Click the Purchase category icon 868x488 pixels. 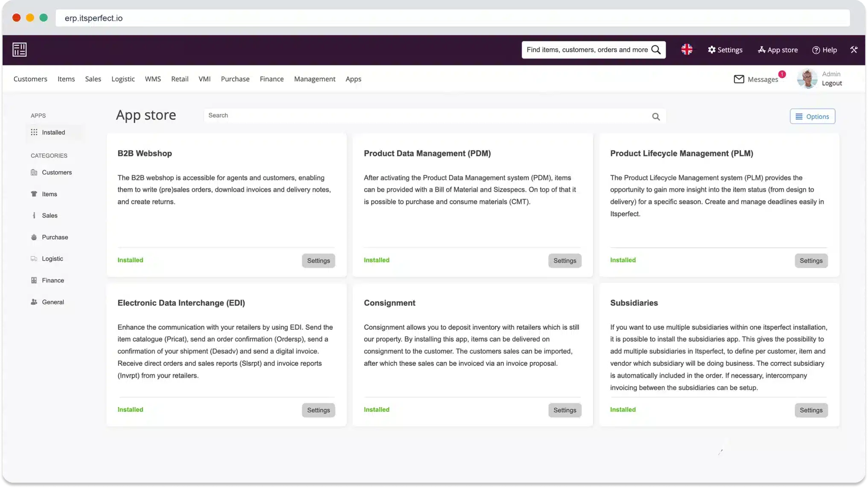coord(34,237)
